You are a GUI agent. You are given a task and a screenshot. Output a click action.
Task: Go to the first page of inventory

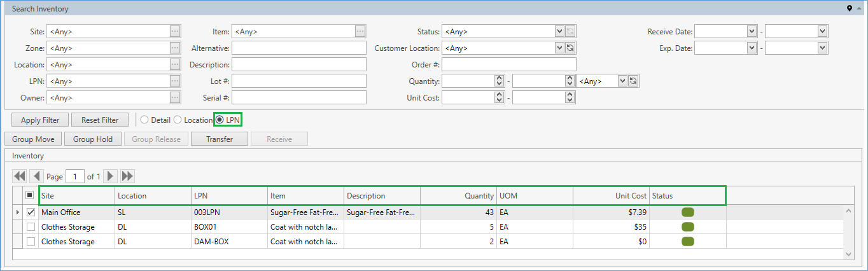tap(20, 176)
